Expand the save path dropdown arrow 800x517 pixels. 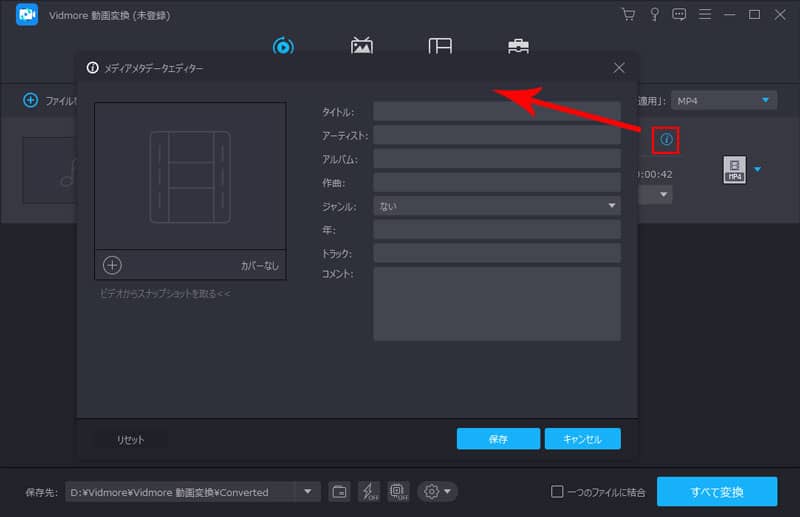coord(308,491)
